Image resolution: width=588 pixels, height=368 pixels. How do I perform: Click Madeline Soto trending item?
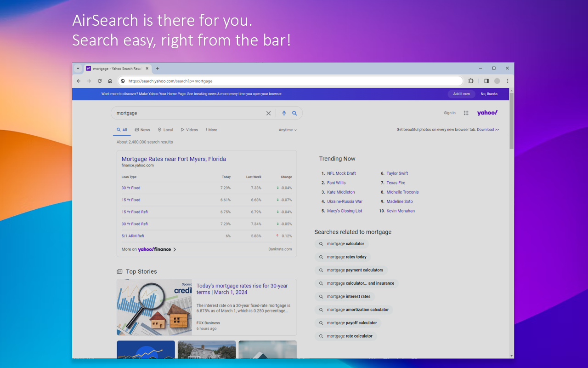point(400,201)
